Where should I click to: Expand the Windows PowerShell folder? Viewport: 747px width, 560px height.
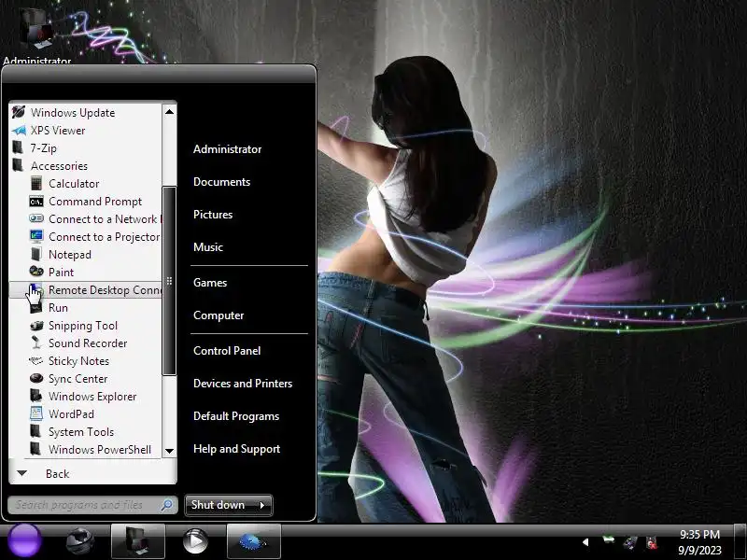(x=85, y=450)
